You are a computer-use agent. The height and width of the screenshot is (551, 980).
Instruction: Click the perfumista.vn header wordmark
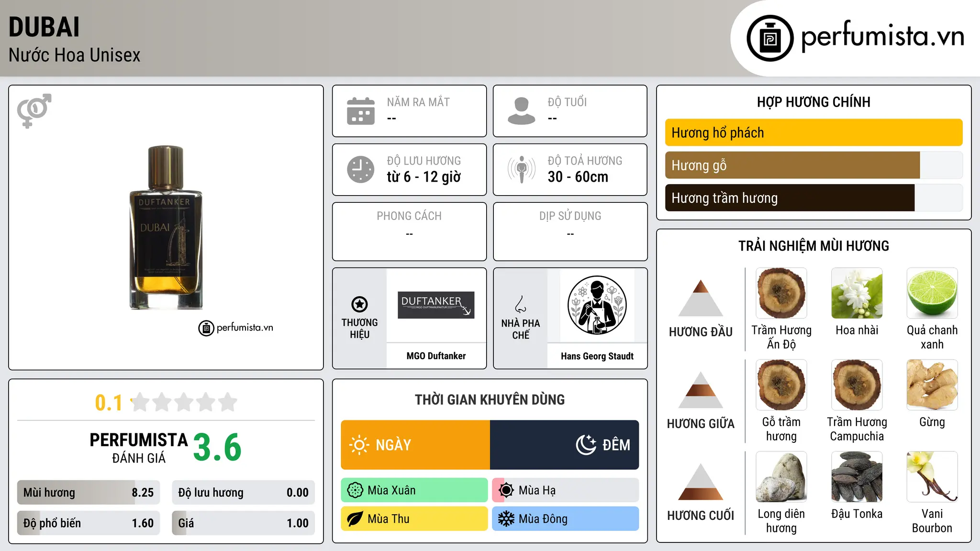[883, 36]
